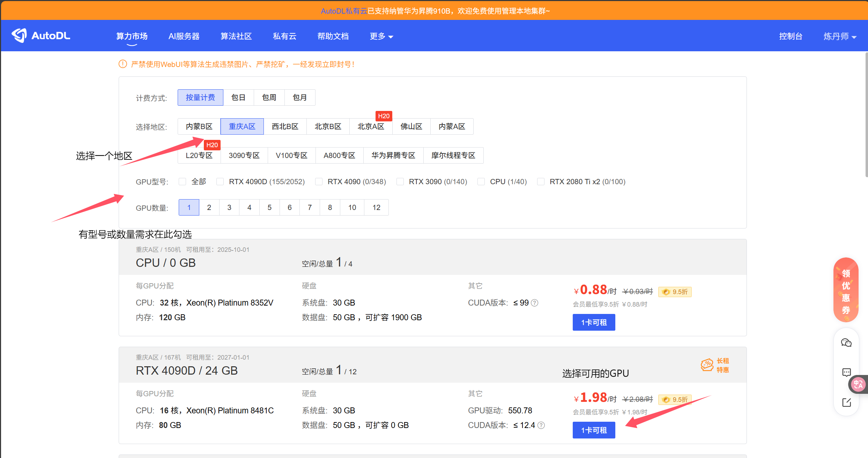Tick the 全部 GPU model checkbox
868x458 pixels.
(x=182, y=182)
